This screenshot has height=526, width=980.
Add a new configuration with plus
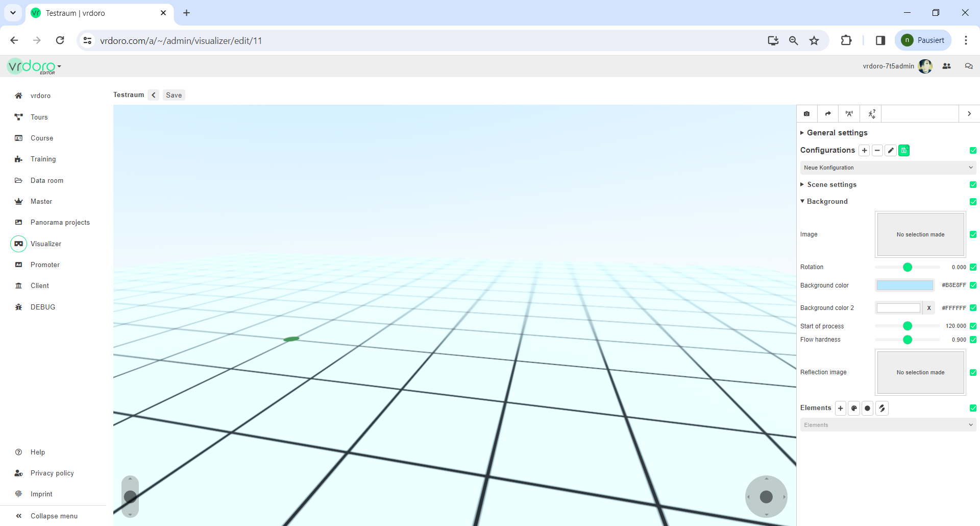(864, 151)
